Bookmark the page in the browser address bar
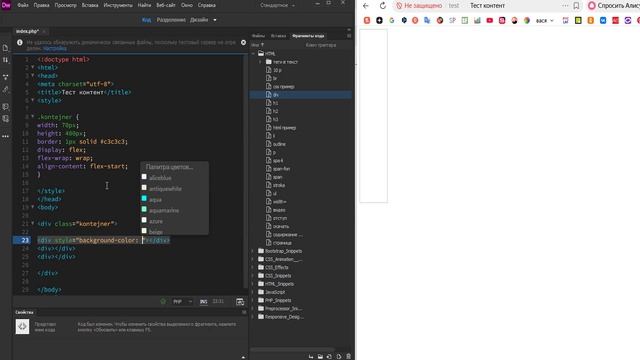The width and height of the screenshot is (640, 360). (576, 6)
